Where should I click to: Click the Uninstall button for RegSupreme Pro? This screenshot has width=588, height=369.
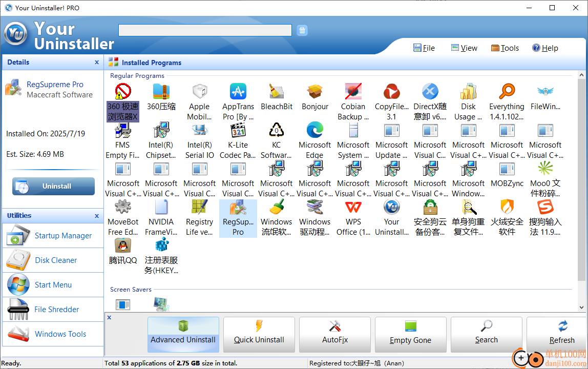click(53, 186)
